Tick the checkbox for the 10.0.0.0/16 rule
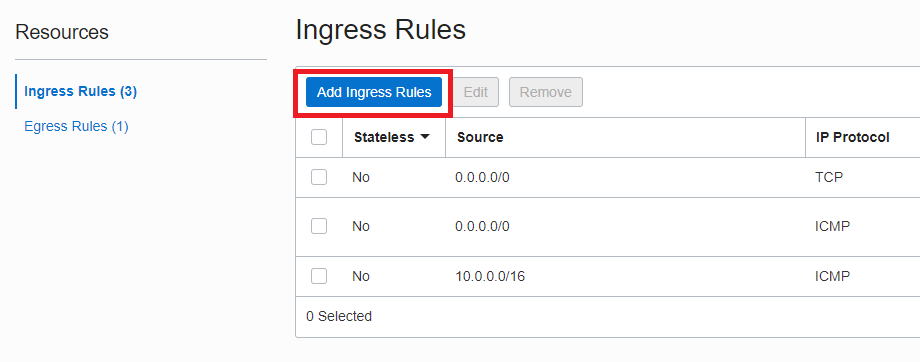Image resolution: width=920 pixels, height=362 pixels. pyautogui.click(x=319, y=276)
